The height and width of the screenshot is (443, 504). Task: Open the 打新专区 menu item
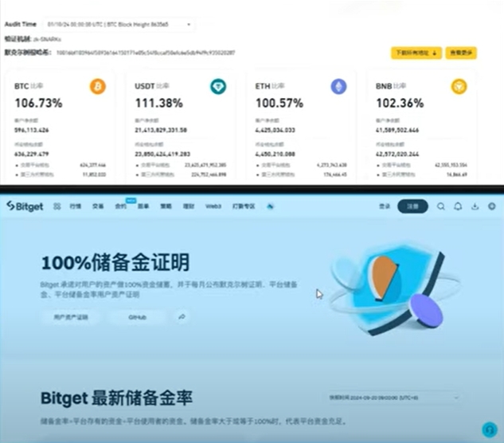pos(244,206)
